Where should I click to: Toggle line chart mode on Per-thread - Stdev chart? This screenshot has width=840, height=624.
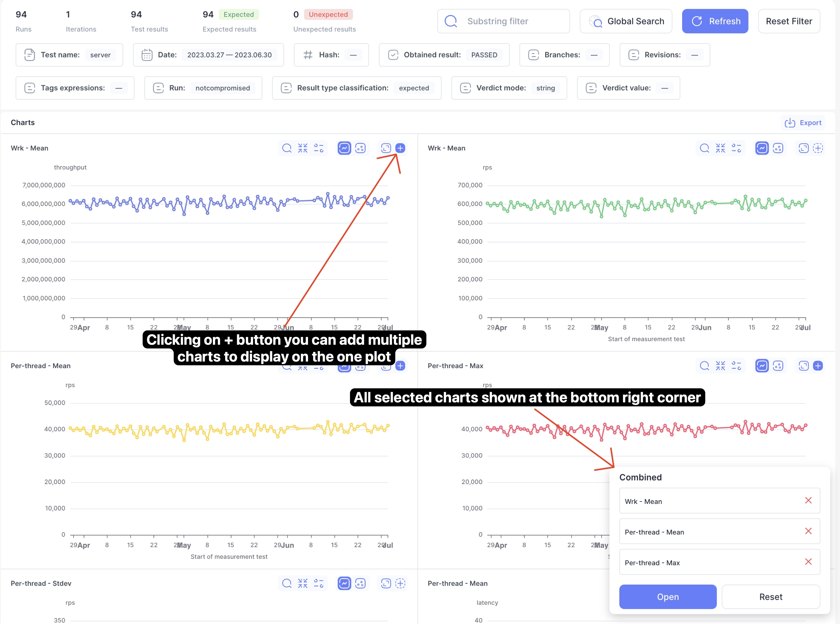coord(344,583)
